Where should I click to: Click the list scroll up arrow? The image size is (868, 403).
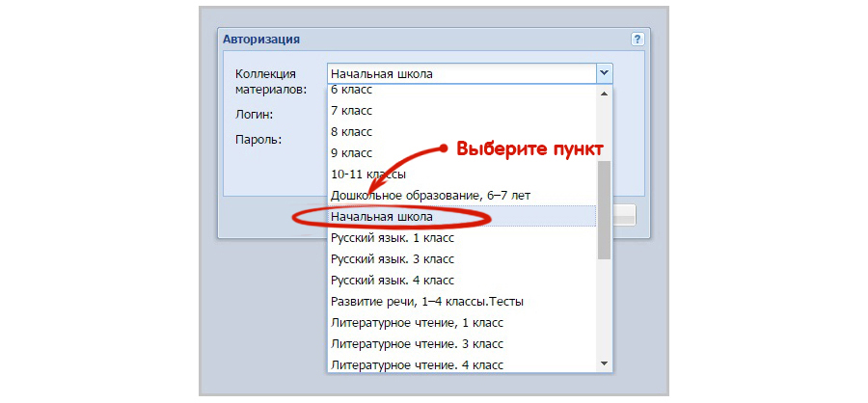(x=604, y=94)
